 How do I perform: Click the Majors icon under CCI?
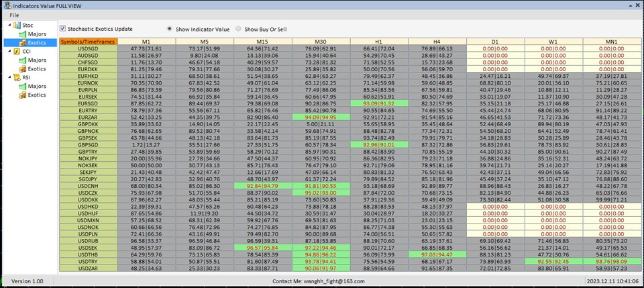click(x=22, y=60)
